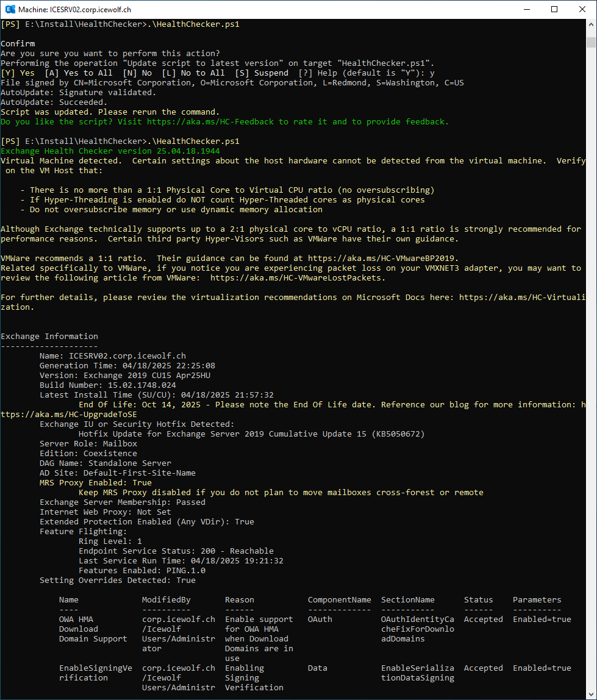Click the 'Name: ICESRV02.corp.icewolf.ch' line
Image resolution: width=597 pixels, height=700 pixels.
(x=113, y=356)
